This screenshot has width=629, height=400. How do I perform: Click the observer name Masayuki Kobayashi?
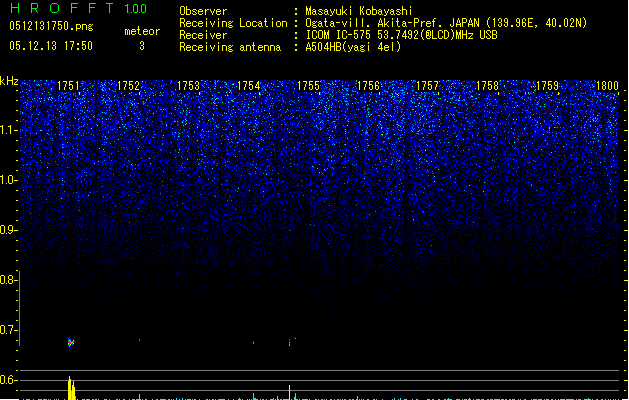click(359, 11)
